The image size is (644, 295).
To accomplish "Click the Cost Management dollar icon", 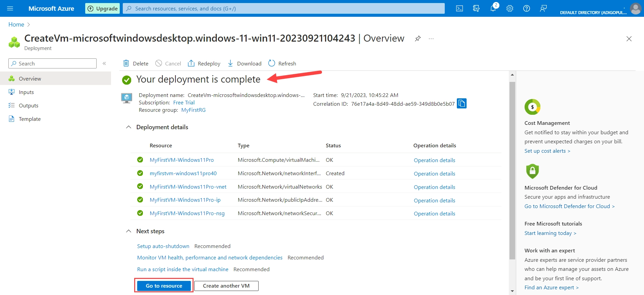I will point(532,107).
